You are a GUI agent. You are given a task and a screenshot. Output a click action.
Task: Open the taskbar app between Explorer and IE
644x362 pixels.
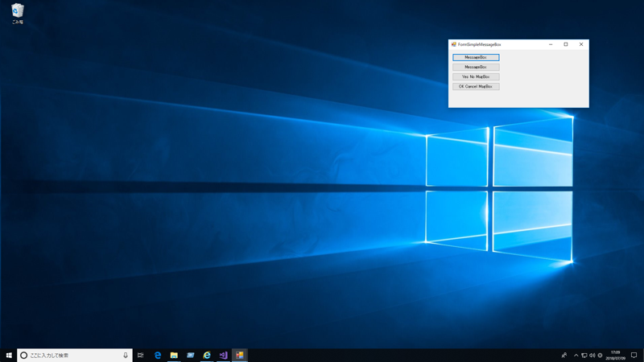[190, 355]
